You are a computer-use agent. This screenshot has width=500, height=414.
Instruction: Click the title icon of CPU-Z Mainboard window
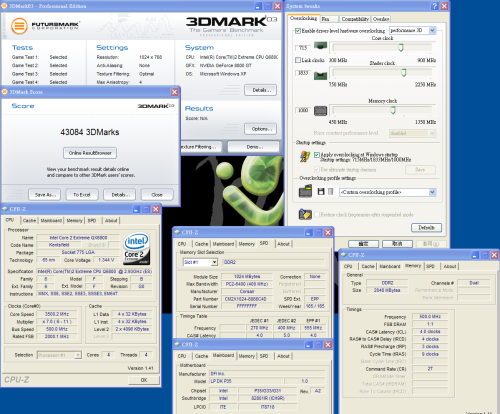click(x=177, y=344)
